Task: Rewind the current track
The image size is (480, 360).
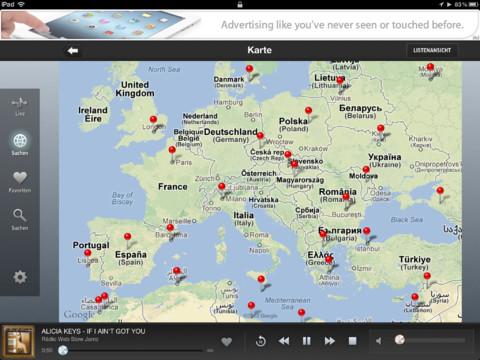Action: pyautogui.click(x=284, y=341)
